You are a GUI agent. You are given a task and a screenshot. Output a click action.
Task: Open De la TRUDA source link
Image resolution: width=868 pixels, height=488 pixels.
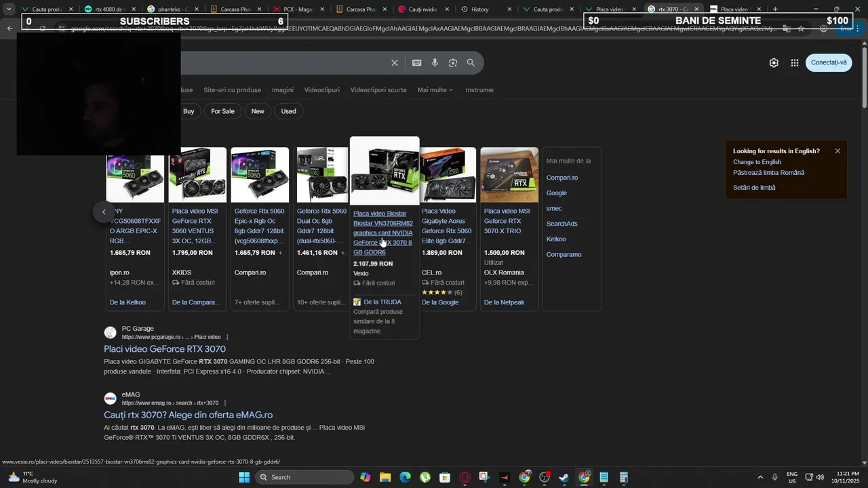(382, 302)
